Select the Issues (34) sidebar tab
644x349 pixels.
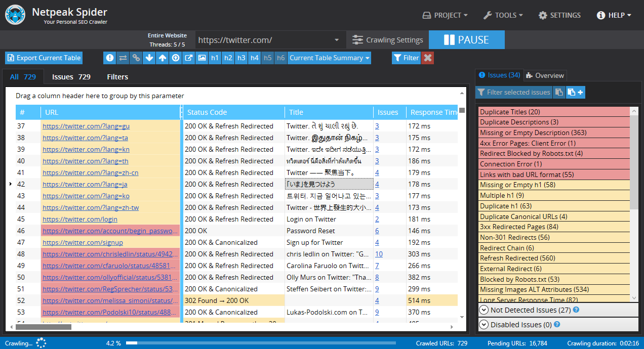(x=499, y=75)
